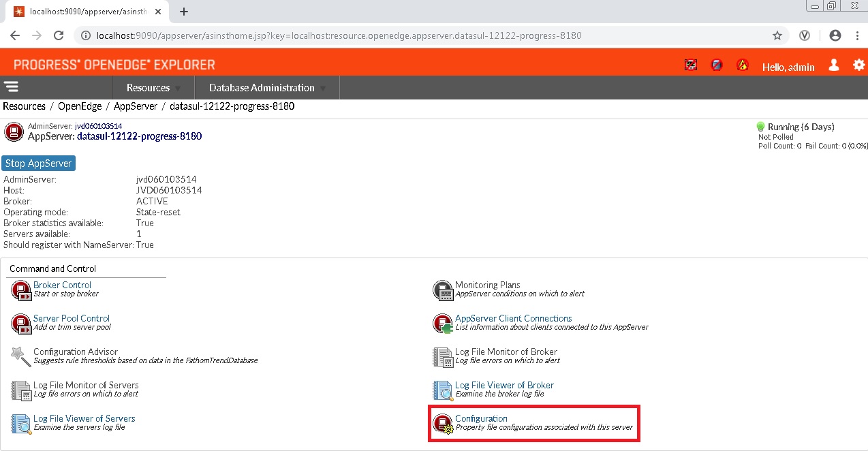Screen dimensions: 868x451
Task: Click the Log File Monitor of Broker label
Action: tap(506, 352)
